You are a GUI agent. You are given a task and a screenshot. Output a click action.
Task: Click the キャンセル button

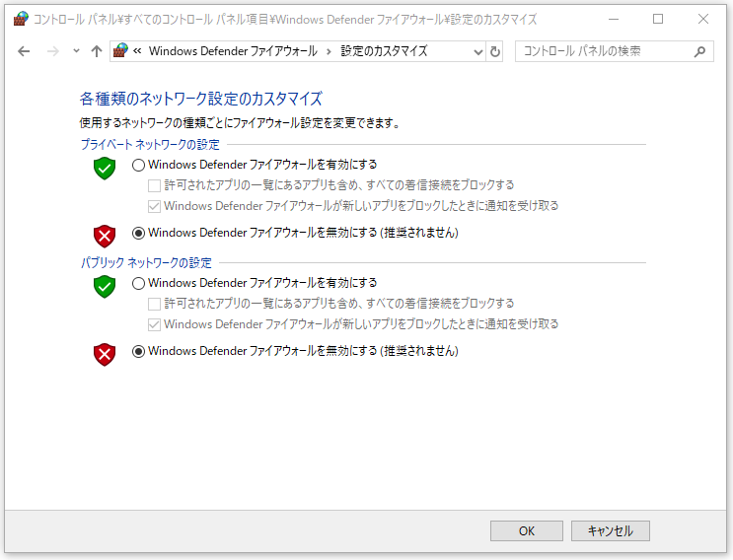[610, 531]
